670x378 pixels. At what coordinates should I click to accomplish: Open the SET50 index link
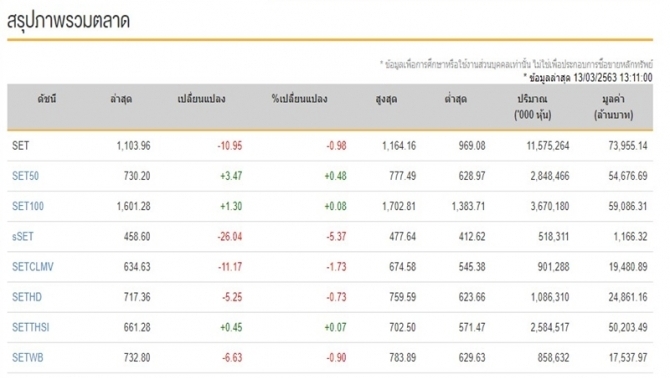click(x=25, y=176)
